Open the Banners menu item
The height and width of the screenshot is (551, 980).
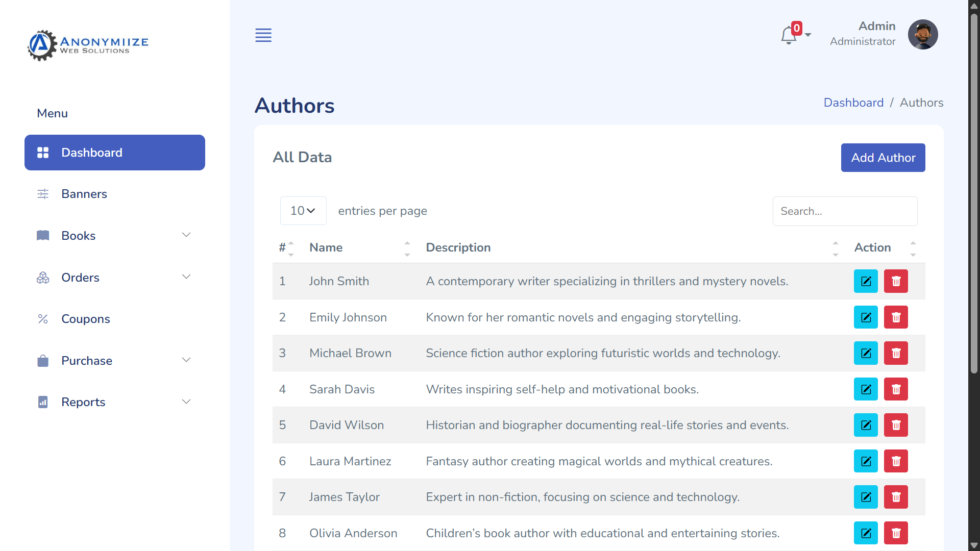[x=115, y=194]
